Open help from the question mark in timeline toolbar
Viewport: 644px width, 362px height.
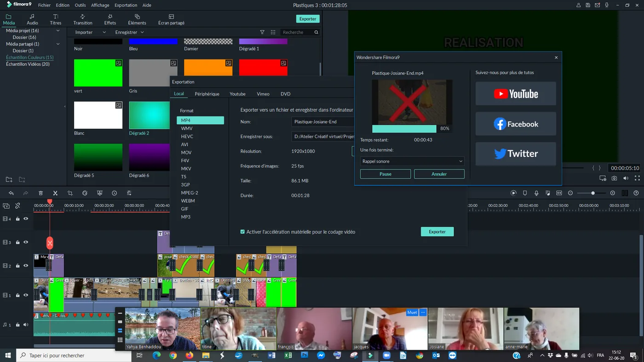pyautogui.click(x=636, y=193)
